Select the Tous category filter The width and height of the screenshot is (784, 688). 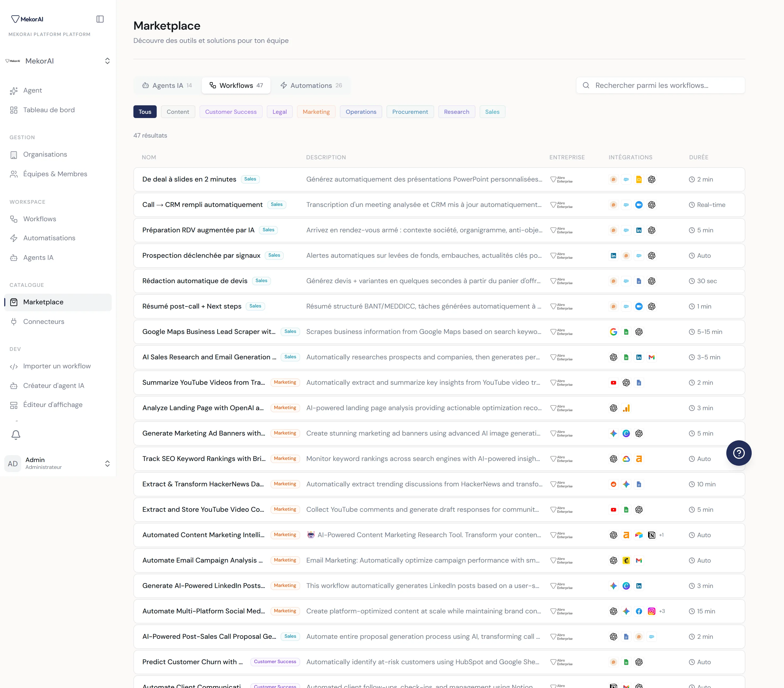145,112
